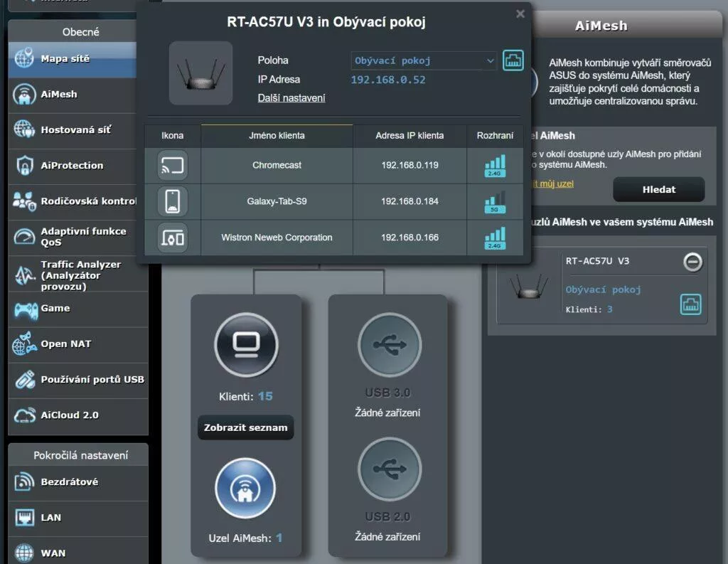Click the Galaxy-Tab-S9 5G signal icon

[495, 202]
